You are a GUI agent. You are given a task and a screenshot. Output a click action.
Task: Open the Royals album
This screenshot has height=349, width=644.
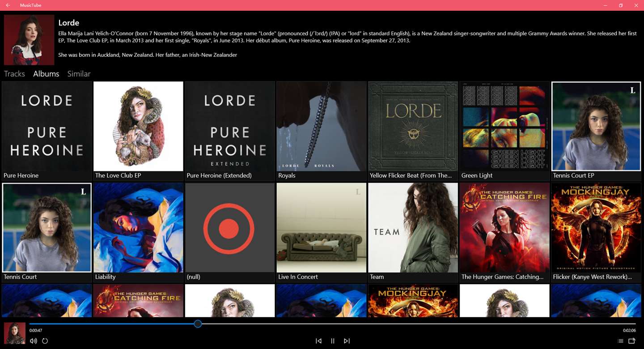pyautogui.click(x=322, y=131)
